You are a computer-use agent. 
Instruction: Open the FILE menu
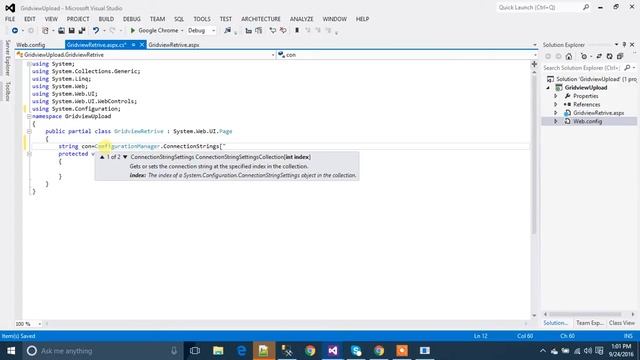point(10,19)
